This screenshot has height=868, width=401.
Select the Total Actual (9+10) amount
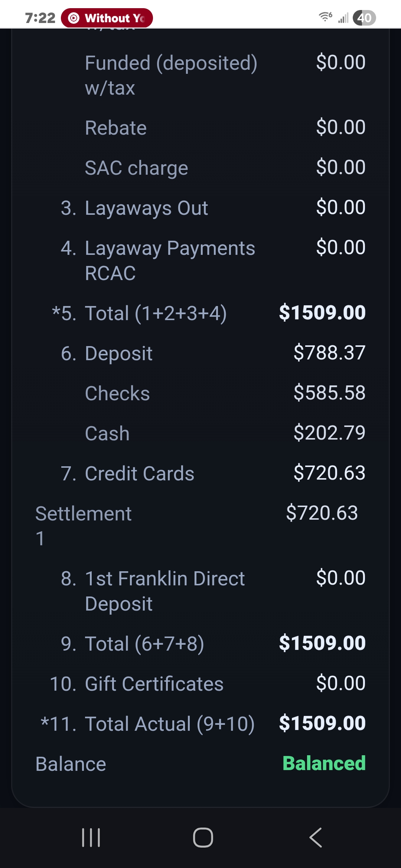pos(322,723)
